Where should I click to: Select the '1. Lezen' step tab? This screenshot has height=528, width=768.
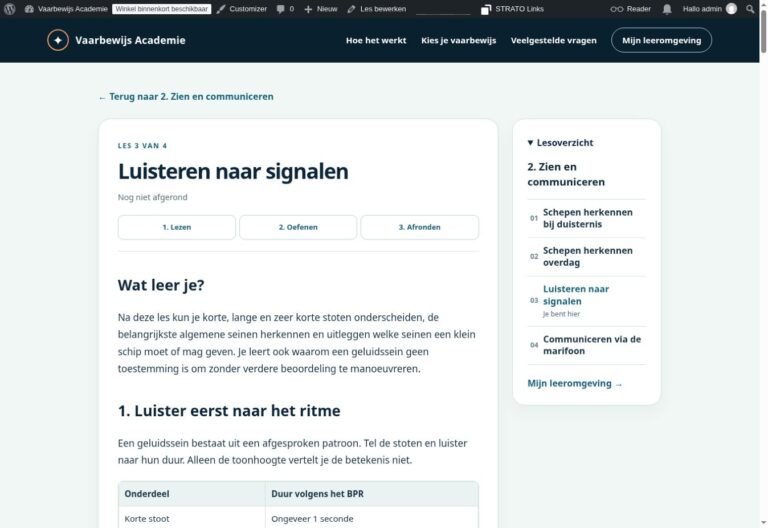pyautogui.click(x=176, y=227)
